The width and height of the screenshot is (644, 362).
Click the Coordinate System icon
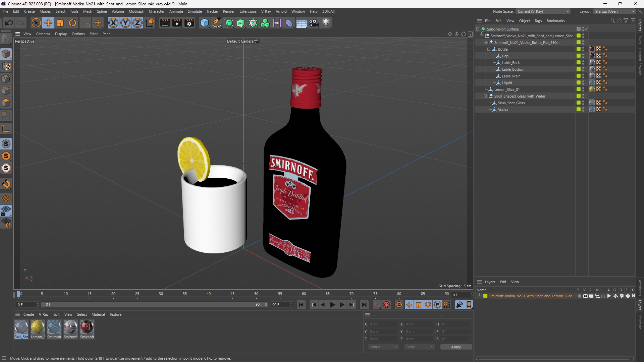[150, 23]
